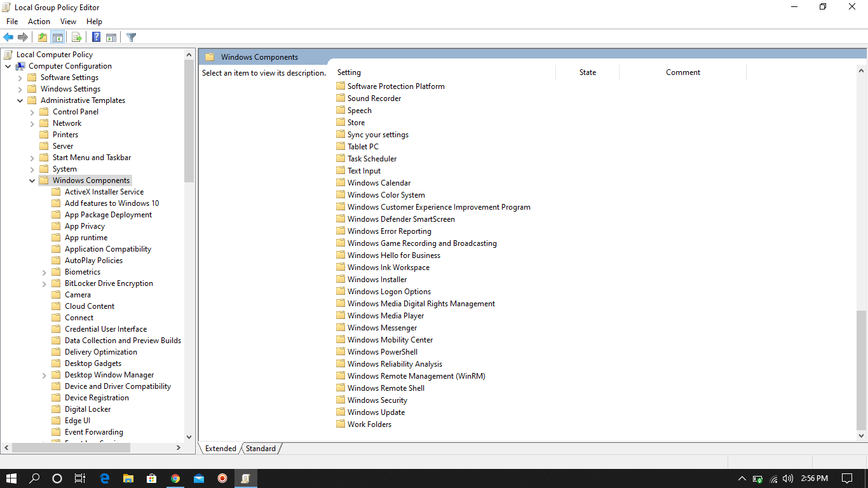Viewport: 868px width, 488px height.
Task: Expand the BitLocker Drive Encryption node
Action: point(44,283)
